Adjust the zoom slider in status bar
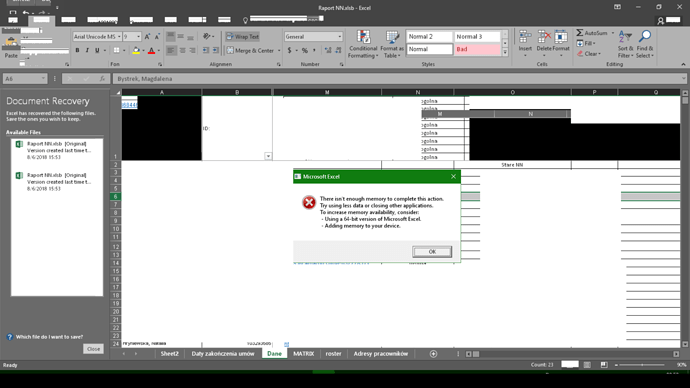This screenshot has width=690, height=388. pos(642,365)
